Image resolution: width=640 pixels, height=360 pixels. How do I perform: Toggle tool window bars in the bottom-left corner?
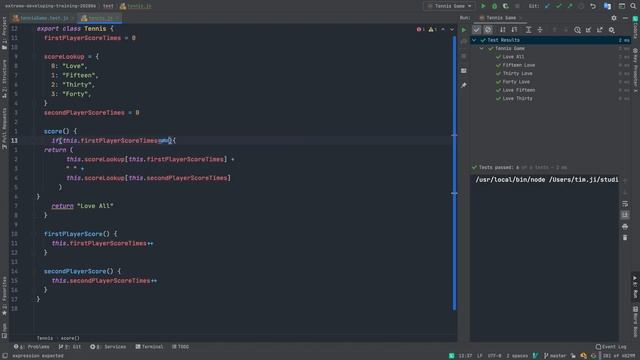click(4, 356)
